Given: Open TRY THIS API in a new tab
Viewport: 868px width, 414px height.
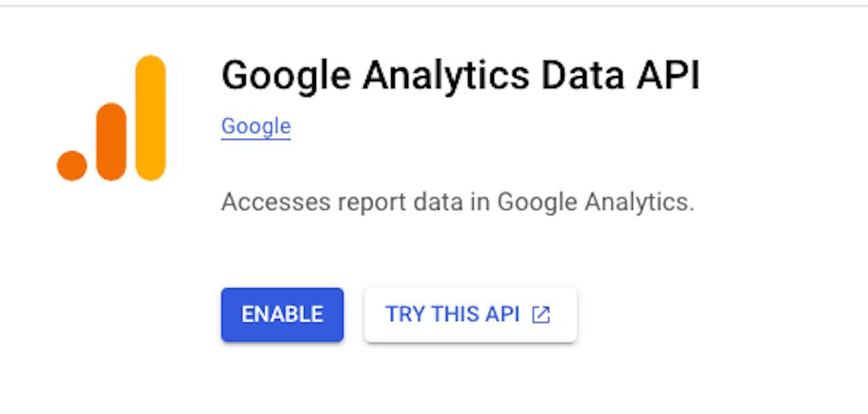Looking at the screenshot, I should [x=471, y=315].
